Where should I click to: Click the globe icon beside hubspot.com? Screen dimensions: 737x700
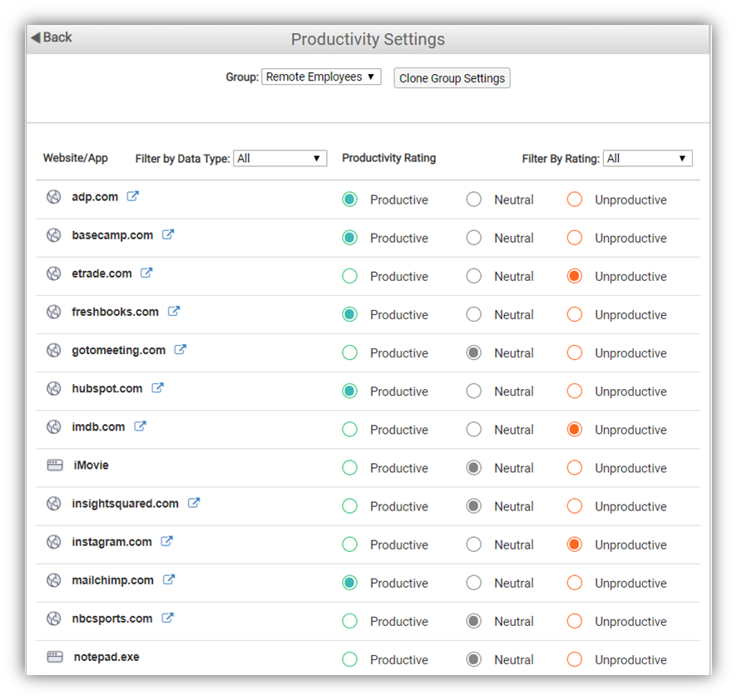pyautogui.click(x=53, y=388)
